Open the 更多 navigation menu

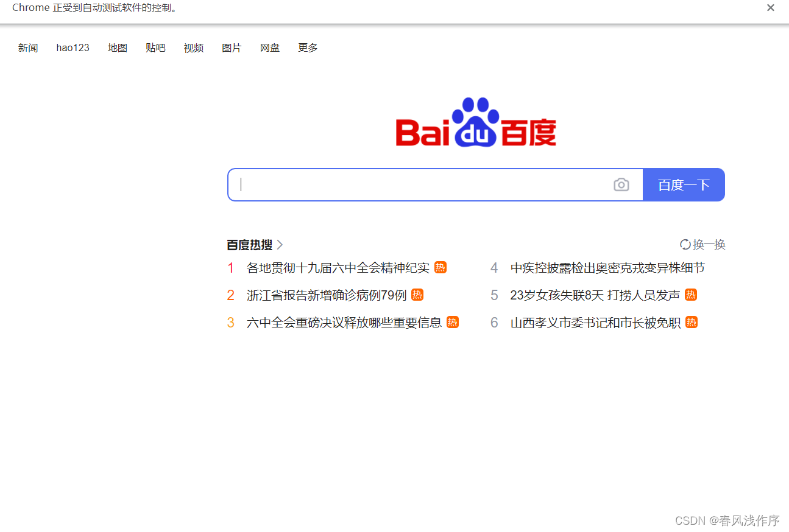[x=308, y=48]
